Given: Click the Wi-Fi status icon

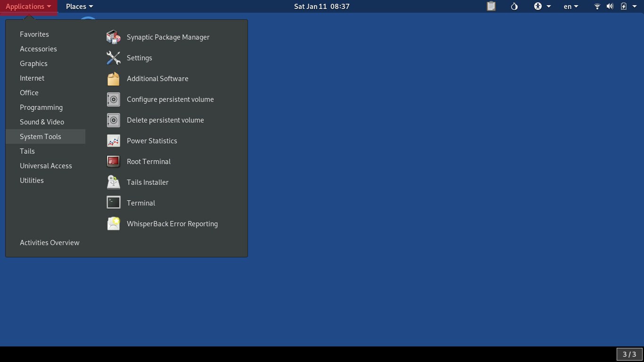Looking at the screenshot, I should (x=597, y=6).
